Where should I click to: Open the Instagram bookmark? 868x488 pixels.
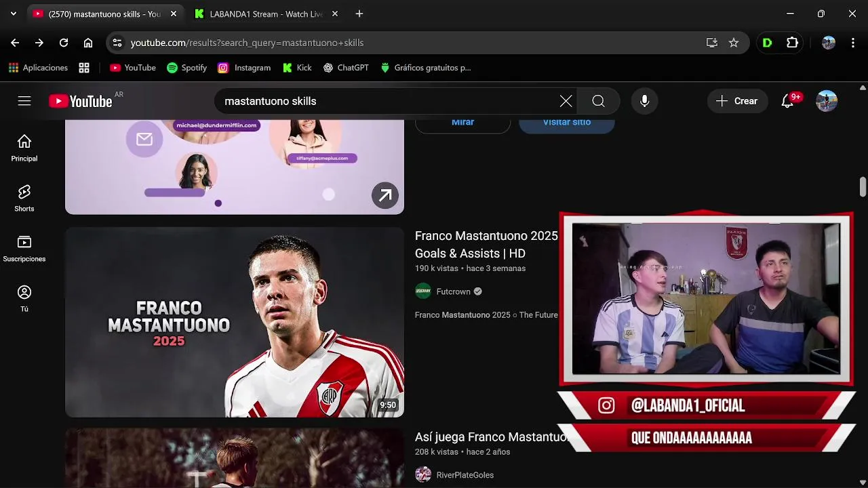click(244, 68)
